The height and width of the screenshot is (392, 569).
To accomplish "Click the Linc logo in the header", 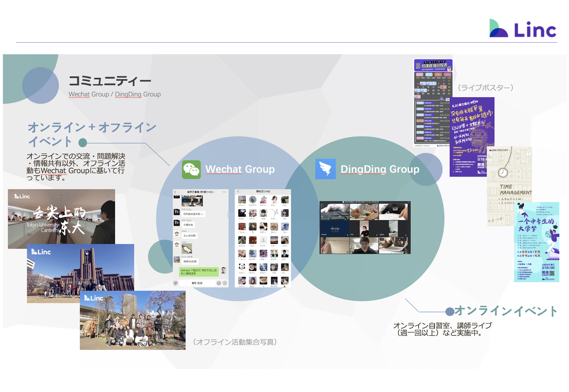I will tap(522, 28).
